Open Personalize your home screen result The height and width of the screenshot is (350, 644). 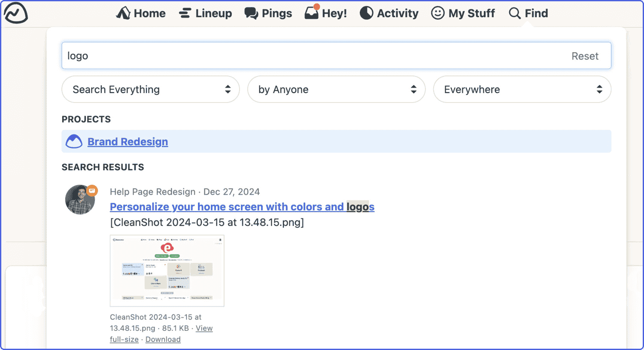(242, 207)
